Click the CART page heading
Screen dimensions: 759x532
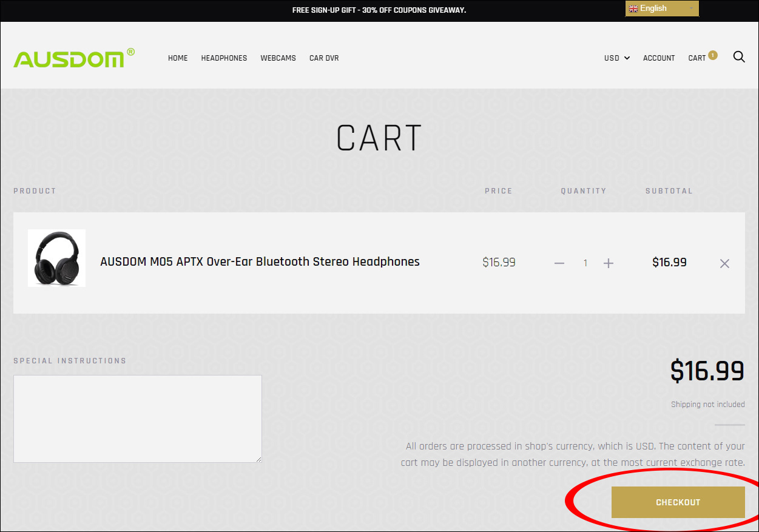pos(379,138)
